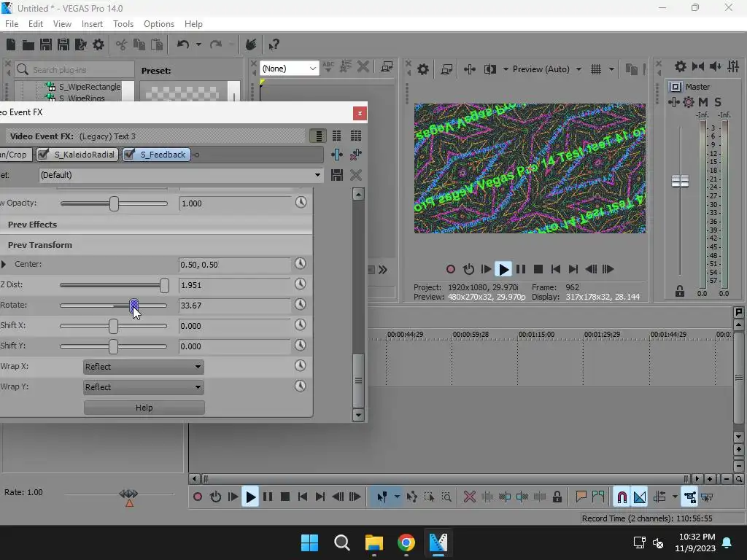This screenshot has width=747, height=560.
Task: Click the New project icon in toolbar
Action: point(10,44)
